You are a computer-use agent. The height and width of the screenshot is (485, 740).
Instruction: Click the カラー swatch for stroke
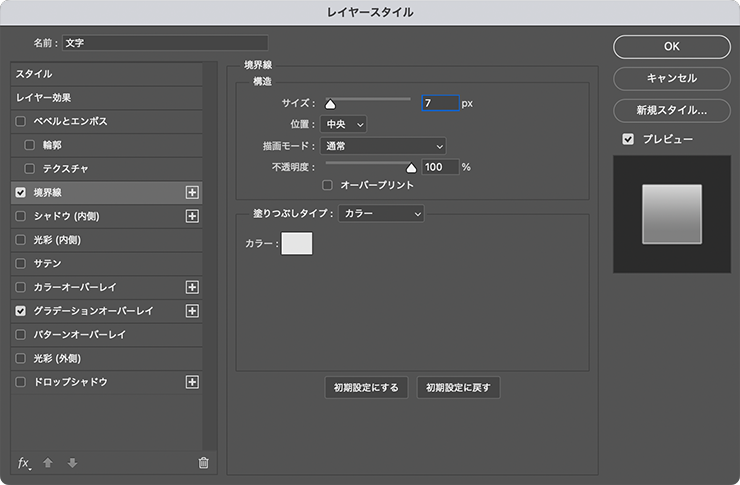click(297, 243)
